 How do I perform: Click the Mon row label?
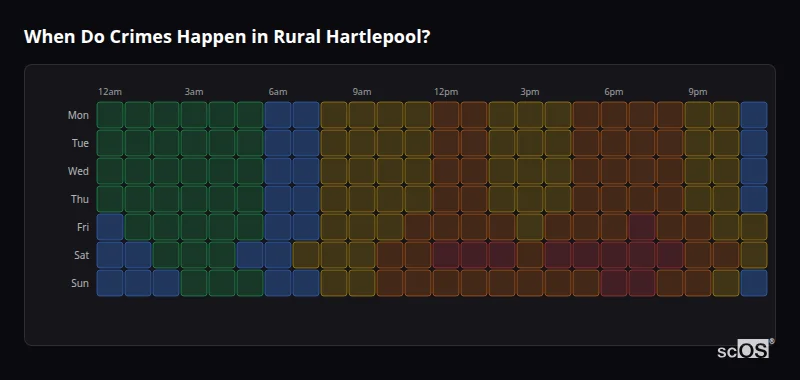[x=78, y=115]
